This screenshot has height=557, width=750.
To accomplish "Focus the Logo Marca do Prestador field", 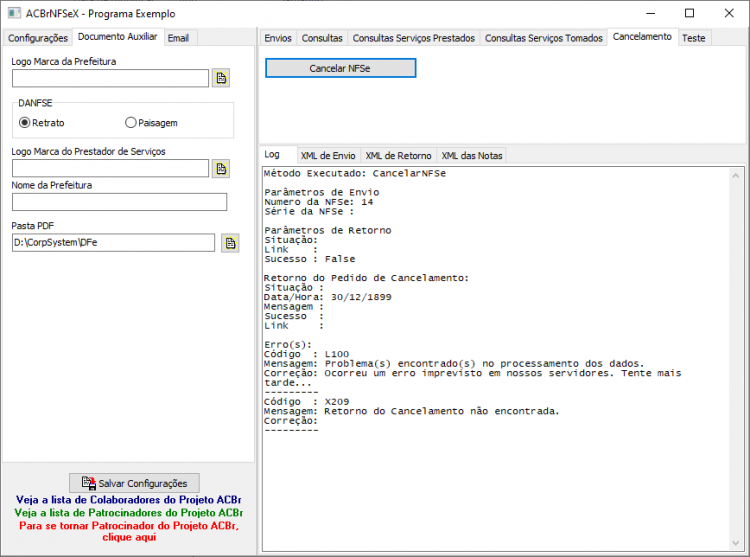I will [110, 168].
